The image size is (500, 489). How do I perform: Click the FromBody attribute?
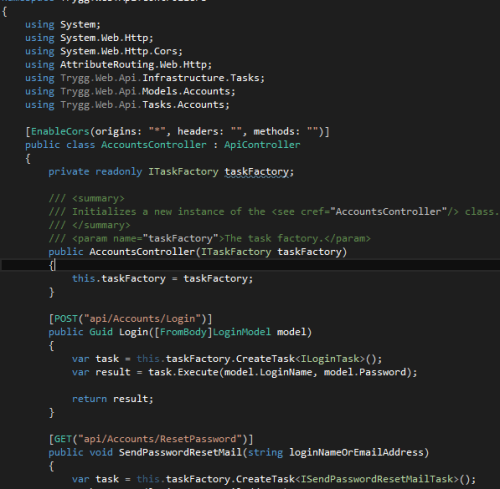[183, 332]
